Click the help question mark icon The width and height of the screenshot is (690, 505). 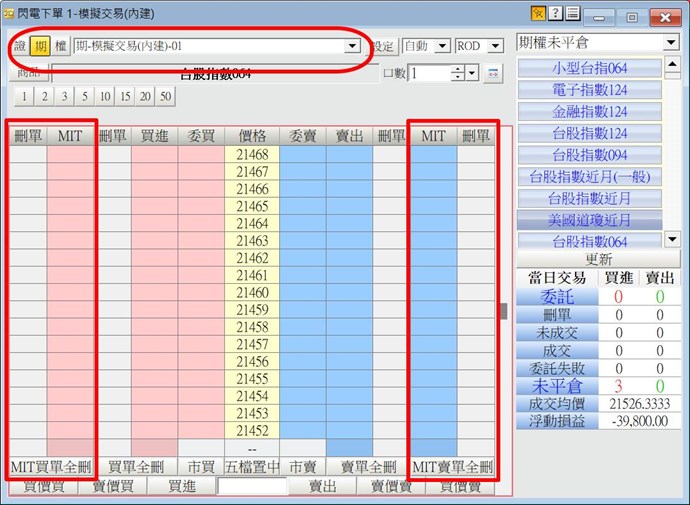555,13
